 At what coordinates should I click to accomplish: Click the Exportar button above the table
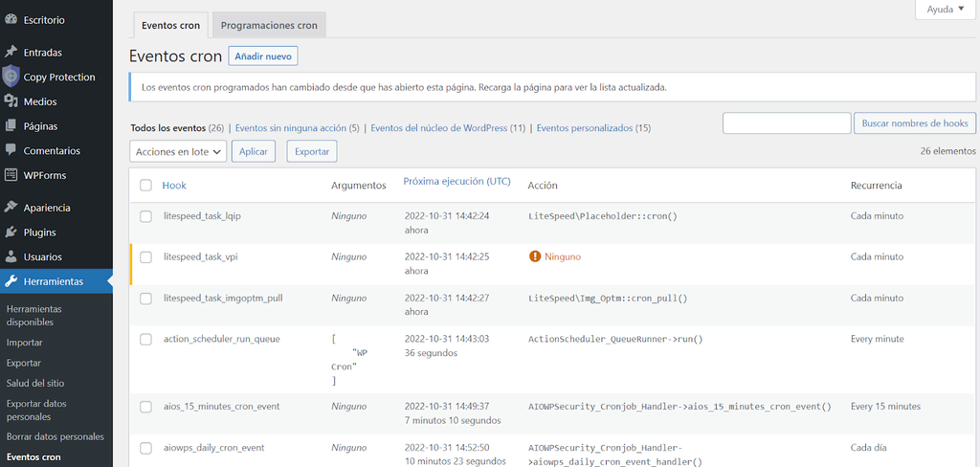coord(311,151)
